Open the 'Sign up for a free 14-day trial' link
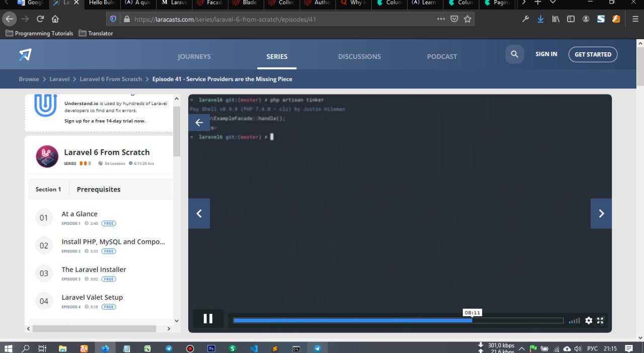This screenshot has height=353, width=644. tap(105, 121)
